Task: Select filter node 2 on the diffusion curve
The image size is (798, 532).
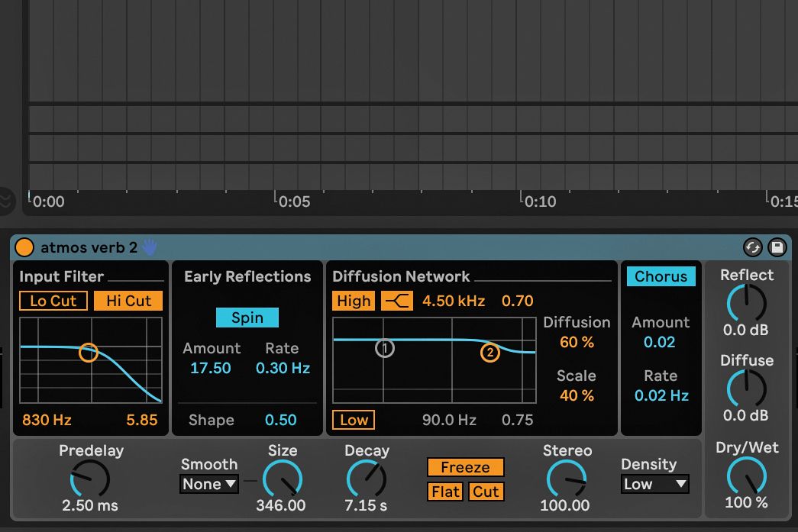Action: [x=489, y=353]
